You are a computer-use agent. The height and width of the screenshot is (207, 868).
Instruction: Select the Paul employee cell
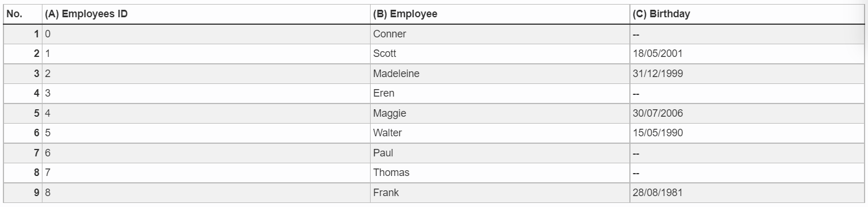500,153
